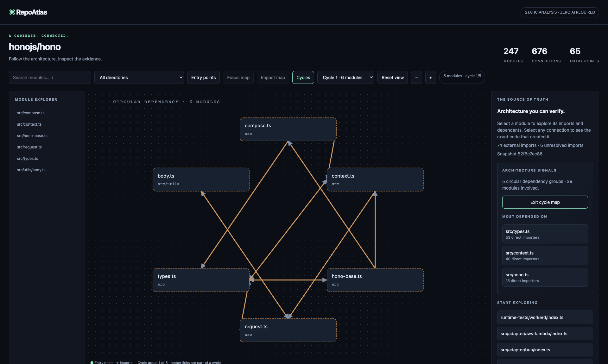Viewport: 608px width, 364px height.
Task: Click the 5 circular dependency groups text
Action: 537,185
